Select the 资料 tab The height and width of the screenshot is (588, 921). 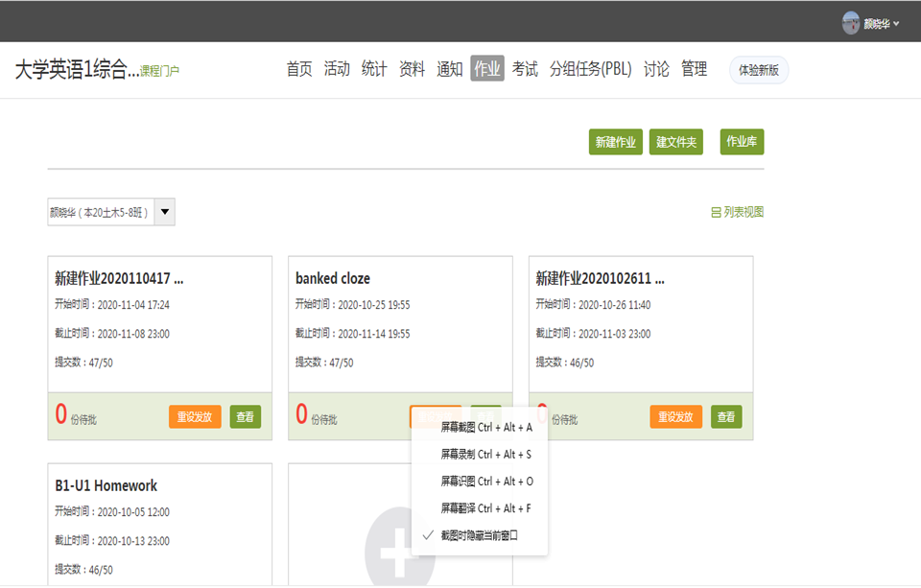[412, 69]
